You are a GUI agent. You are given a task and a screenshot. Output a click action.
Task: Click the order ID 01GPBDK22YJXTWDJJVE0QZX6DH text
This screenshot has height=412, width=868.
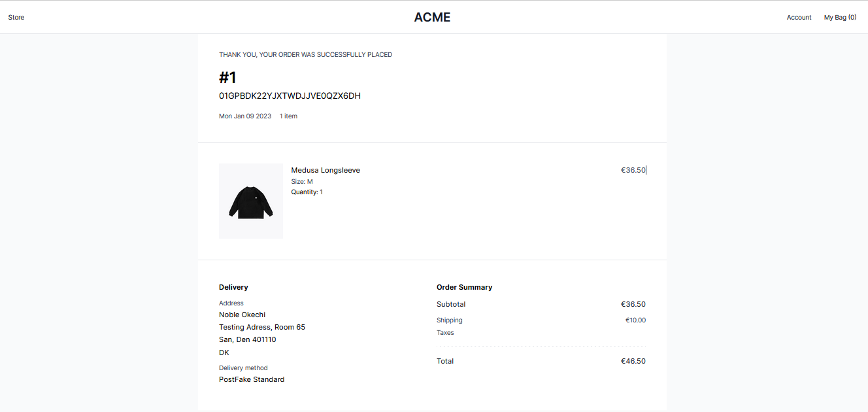tap(290, 96)
